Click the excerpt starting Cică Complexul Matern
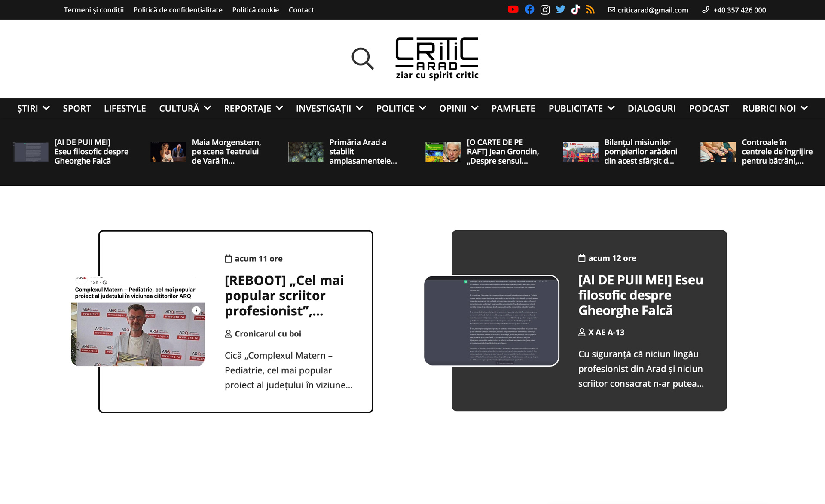 (288, 370)
